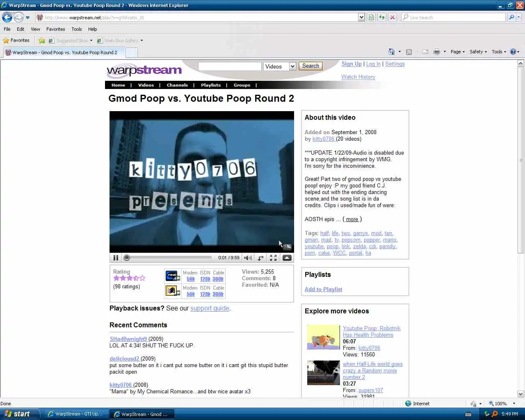Select Windows Media 300k cable stream

pyautogui.click(x=218, y=294)
